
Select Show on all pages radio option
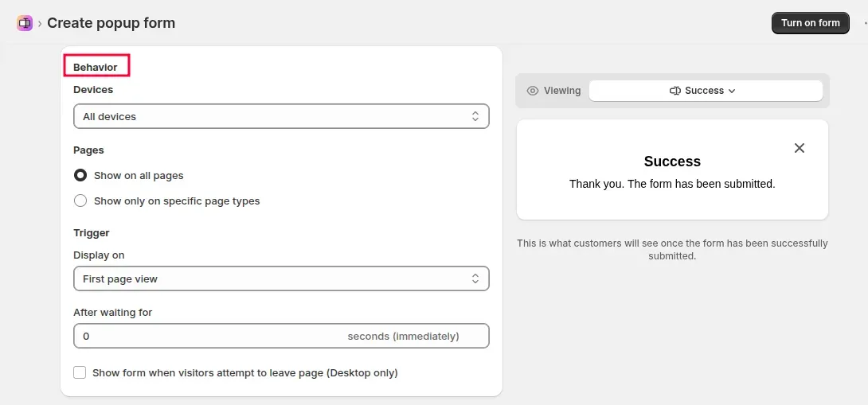coord(80,175)
